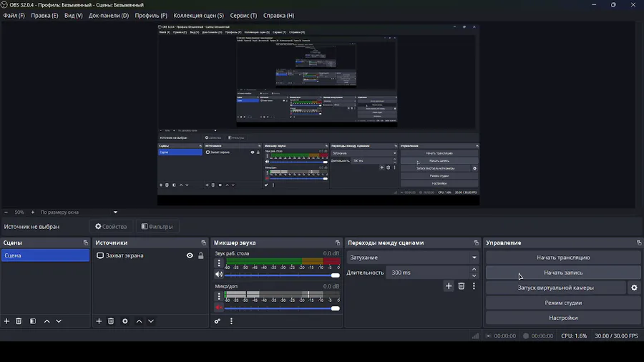Viewport: 644px width, 362px height.
Task: Click the Длительность 300 ms field
Action: tap(428, 273)
